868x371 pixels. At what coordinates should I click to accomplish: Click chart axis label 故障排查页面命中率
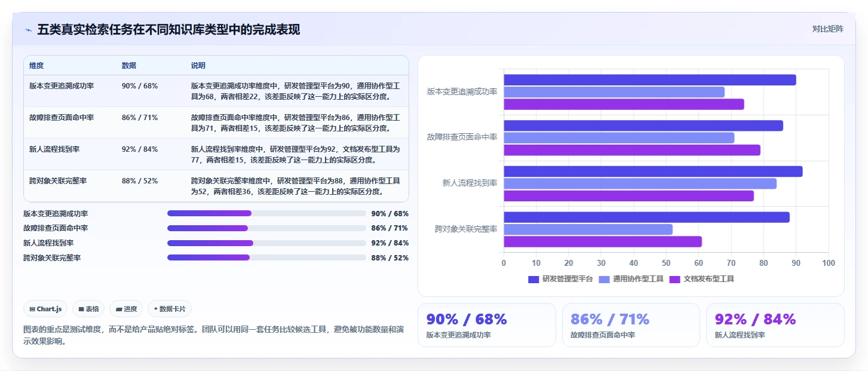tap(462, 137)
